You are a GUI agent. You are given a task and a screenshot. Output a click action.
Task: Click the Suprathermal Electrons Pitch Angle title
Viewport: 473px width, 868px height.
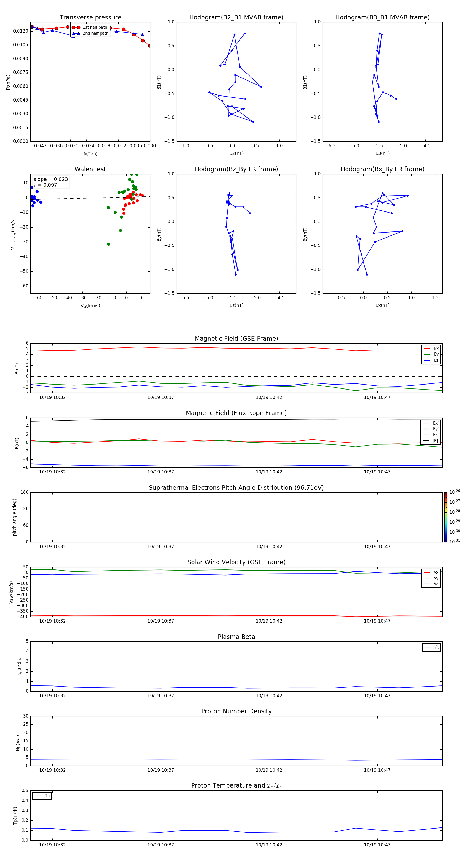236,488
